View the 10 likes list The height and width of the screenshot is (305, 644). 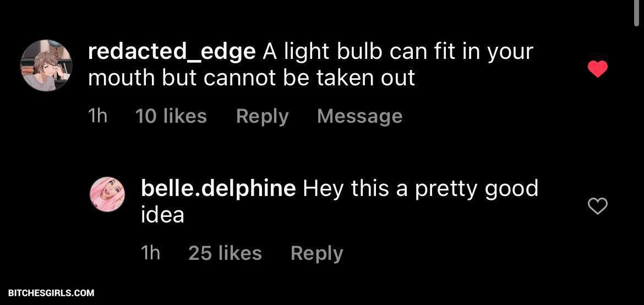pyautogui.click(x=171, y=116)
